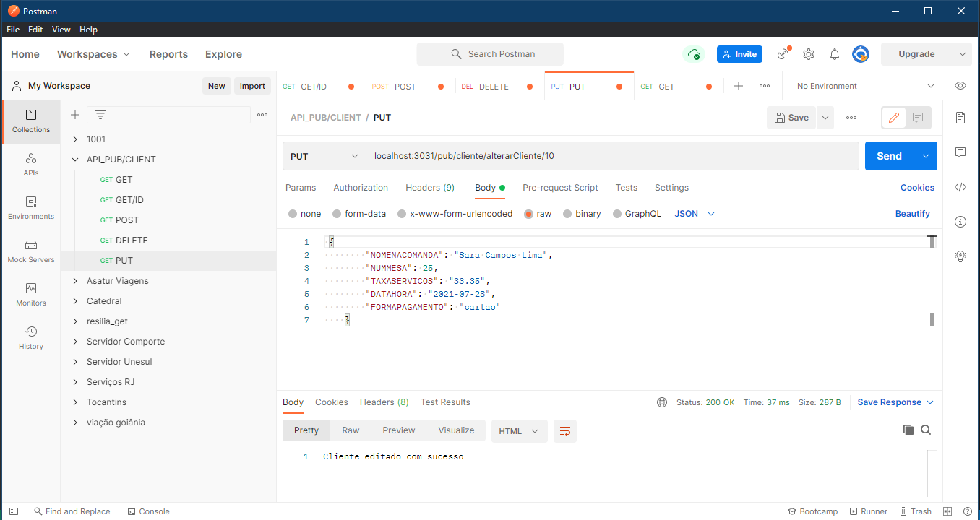Viewport: 980px width, 520px height.
Task: Choose GraphQL as the body type
Action: coord(637,213)
